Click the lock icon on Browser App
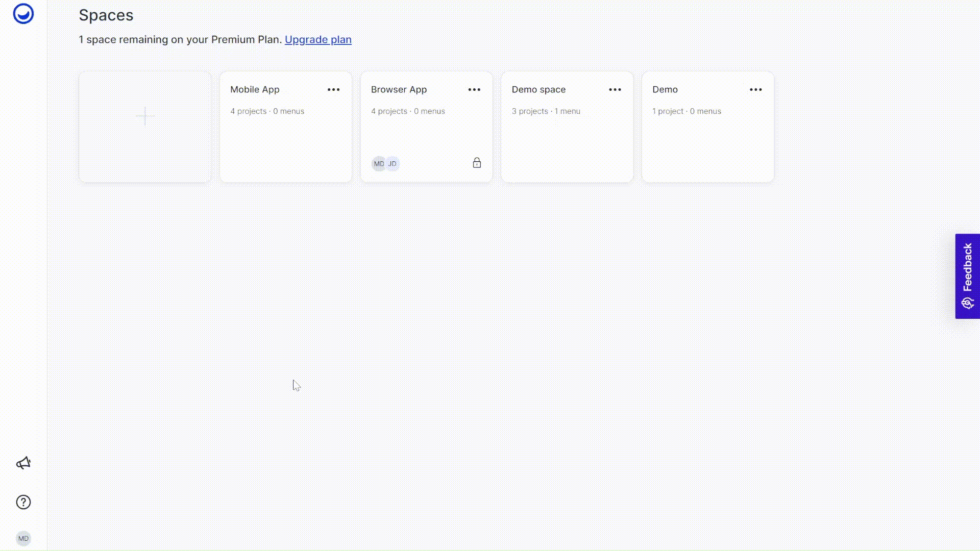The height and width of the screenshot is (551, 980). click(x=477, y=163)
